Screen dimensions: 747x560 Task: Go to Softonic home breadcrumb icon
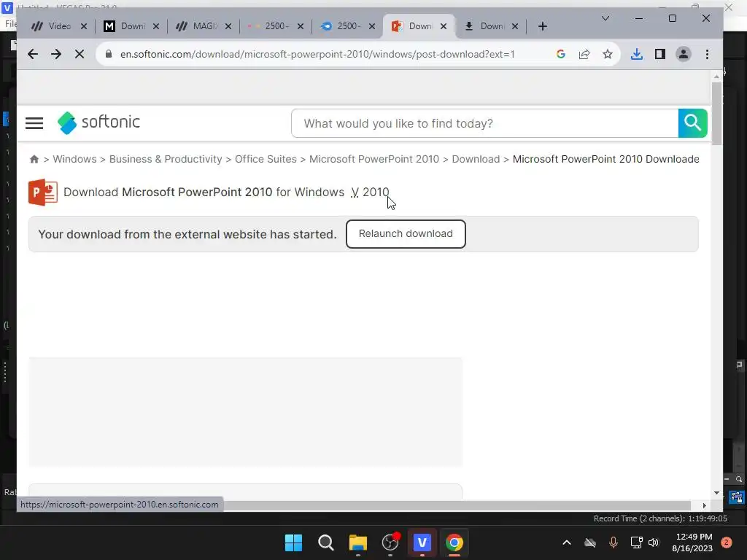click(34, 160)
